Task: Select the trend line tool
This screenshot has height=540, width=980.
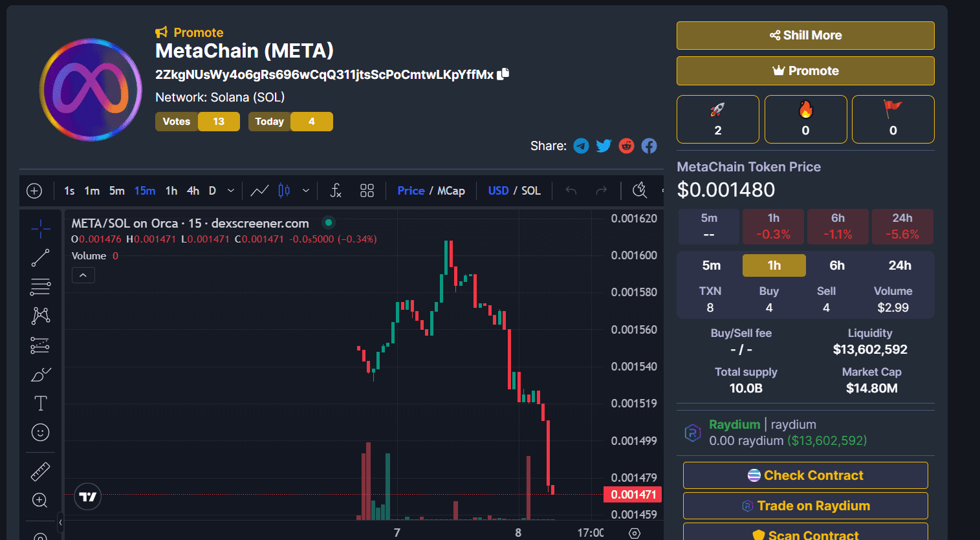Action: pos(40,257)
